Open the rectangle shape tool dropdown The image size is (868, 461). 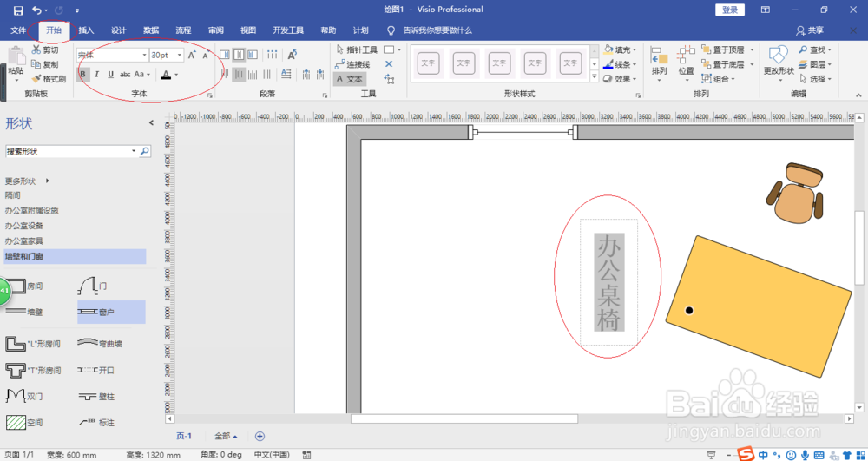click(399, 49)
